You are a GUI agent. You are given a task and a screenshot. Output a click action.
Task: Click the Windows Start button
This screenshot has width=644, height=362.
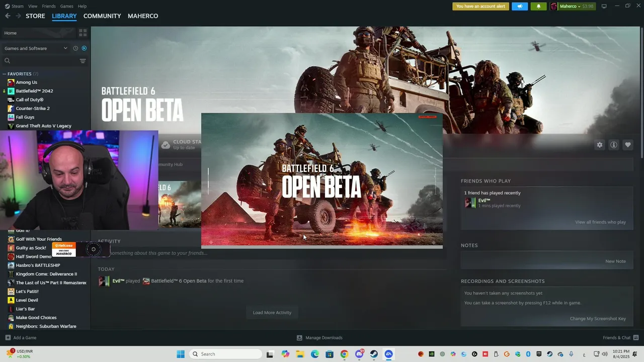coord(181,354)
